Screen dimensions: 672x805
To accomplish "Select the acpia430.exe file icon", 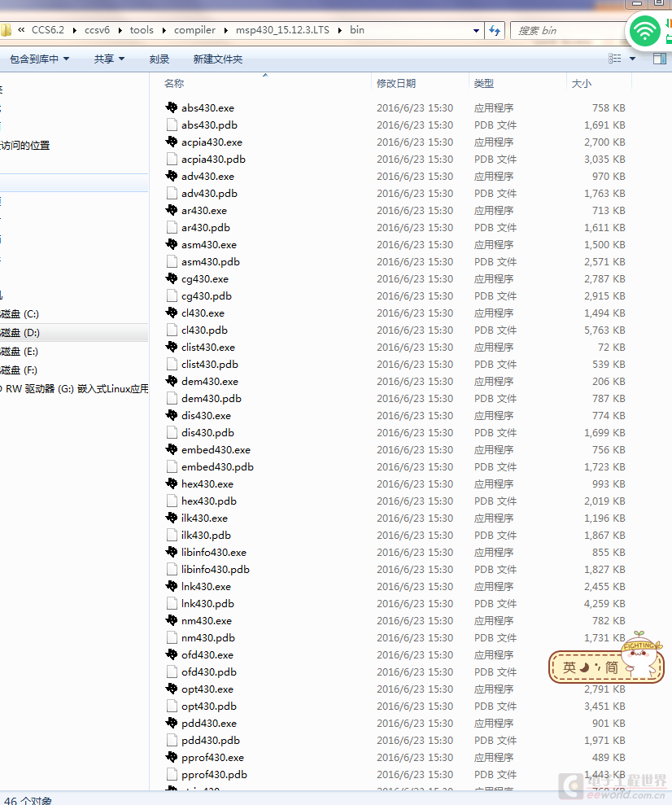I will click(x=172, y=142).
